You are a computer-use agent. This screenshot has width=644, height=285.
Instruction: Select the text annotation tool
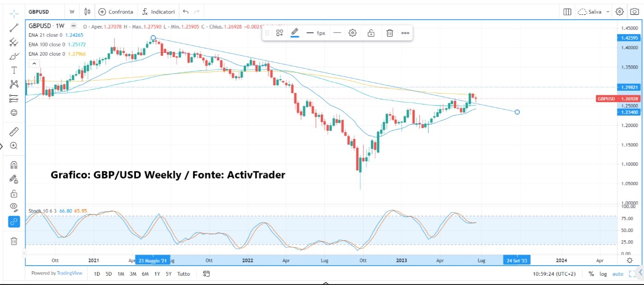[x=14, y=70]
